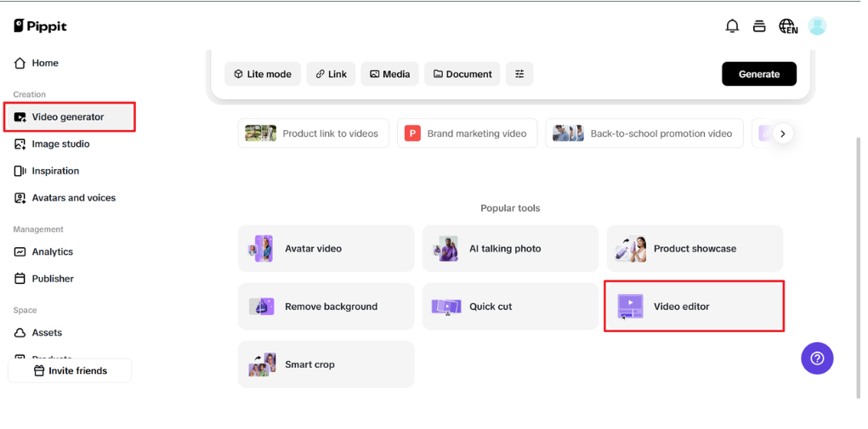The height and width of the screenshot is (429, 868).
Task: Select Video generator in the sidebar
Action: pos(69,116)
